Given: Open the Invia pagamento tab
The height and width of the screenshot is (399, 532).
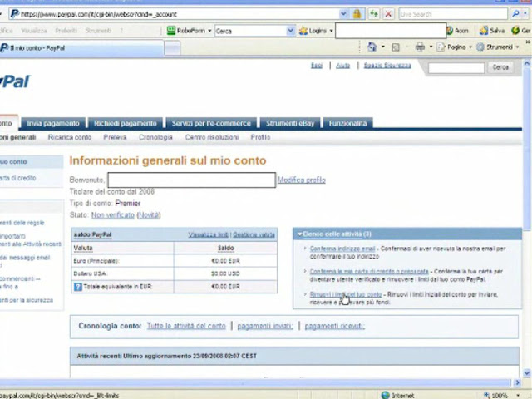Looking at the screenshot, I should coord(53,123).
